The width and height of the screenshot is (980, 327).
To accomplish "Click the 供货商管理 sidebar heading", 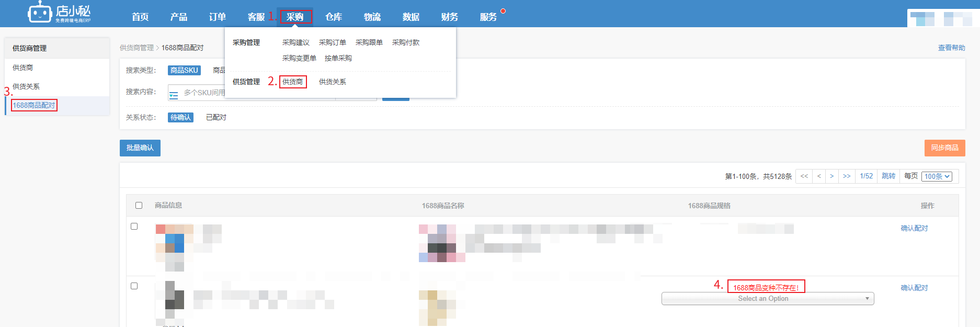I will tap(30, 48).
